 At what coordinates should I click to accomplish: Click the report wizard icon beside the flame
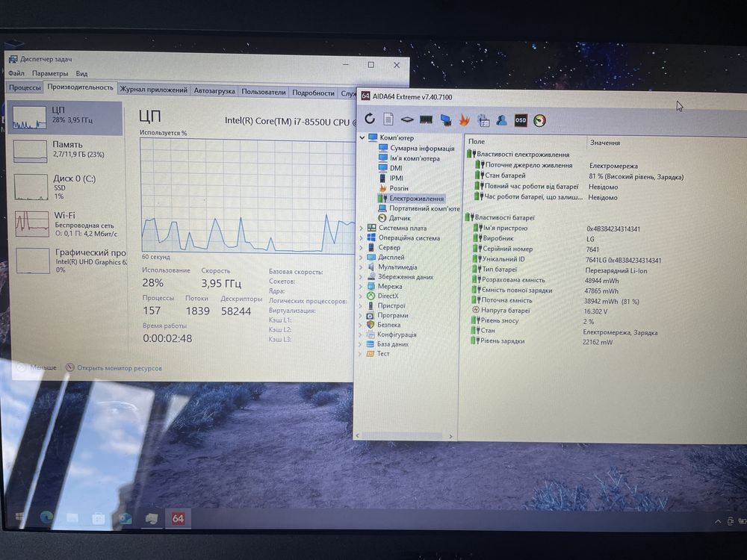[x=483, y=120]
